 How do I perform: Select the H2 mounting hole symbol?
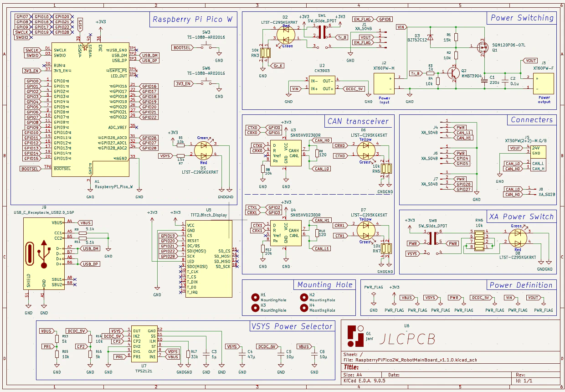(x=303, y=297)
